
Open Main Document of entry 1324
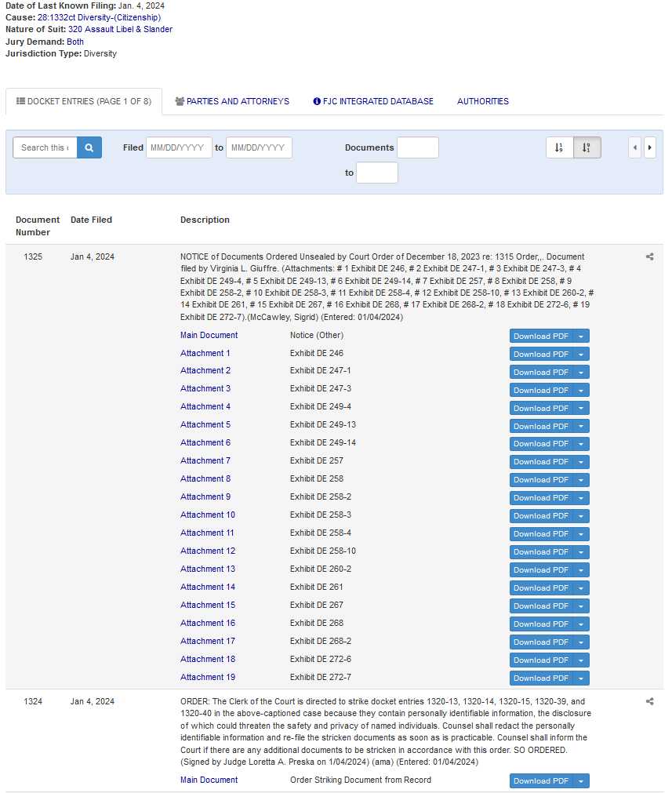[209, 780]
